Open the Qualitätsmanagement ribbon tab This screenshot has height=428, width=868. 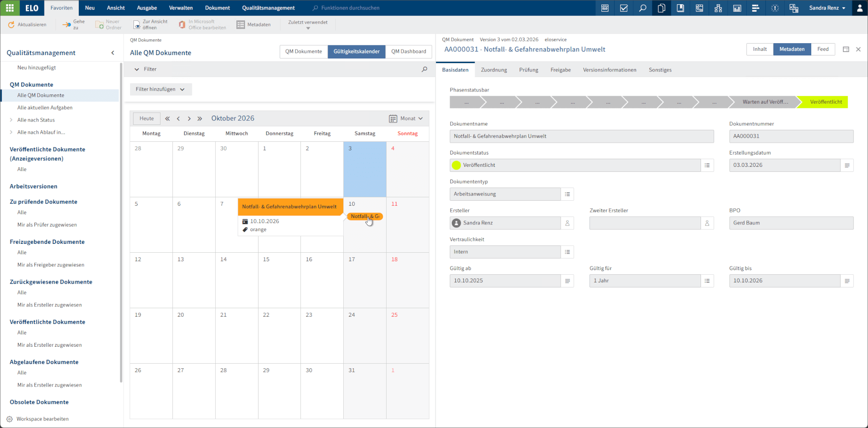[268, 8]
